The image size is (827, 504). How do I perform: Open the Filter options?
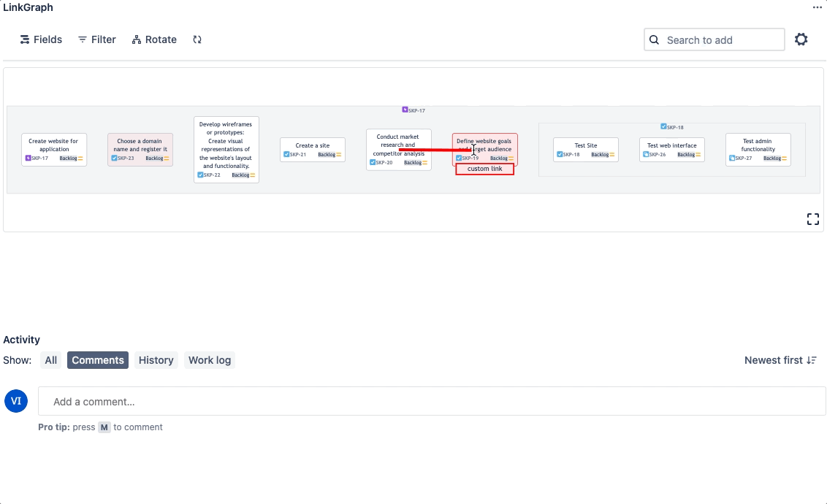(97, 39)
